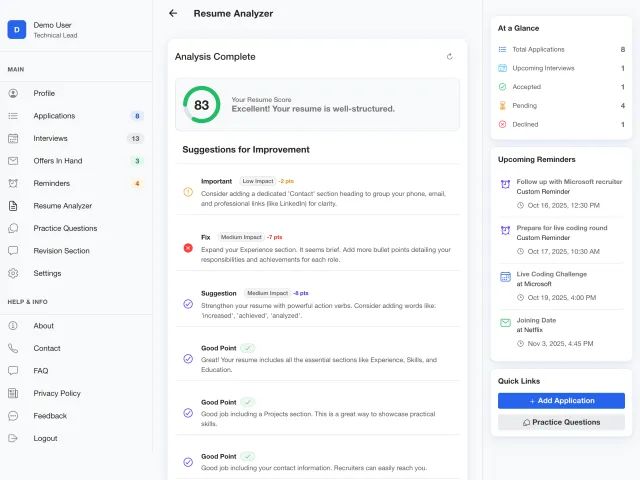
Task: Click the Reminders alarm clock icon
Action: click(x=13, y=183)
